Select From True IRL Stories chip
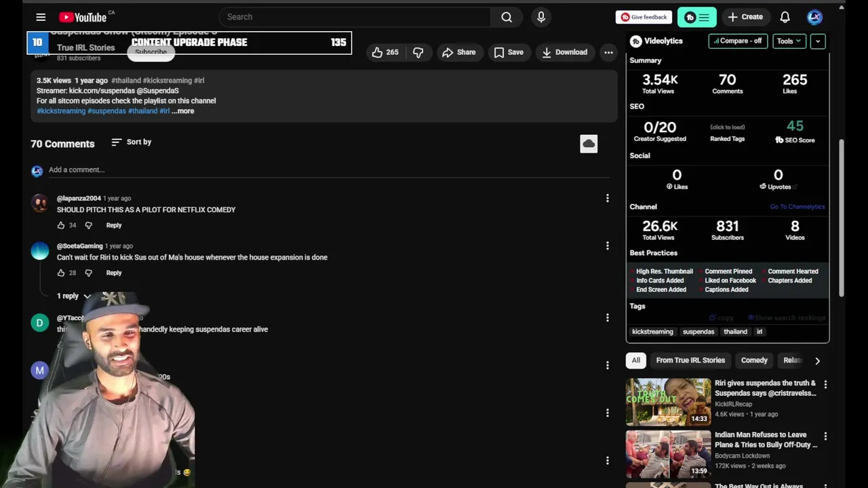 690,361
